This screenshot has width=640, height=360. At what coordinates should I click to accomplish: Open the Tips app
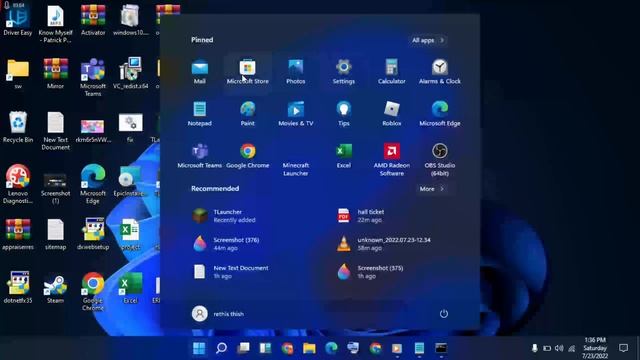coord(344,114)
